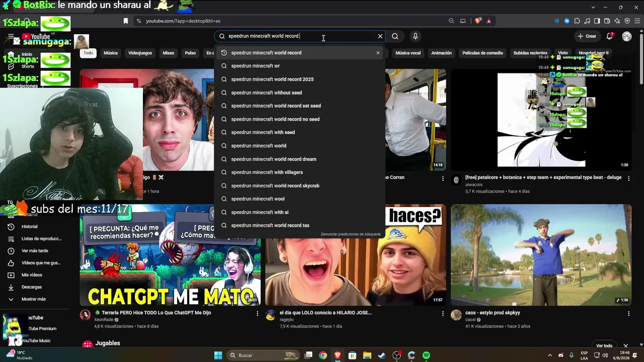The width and height of the screenshot is (644, 362).
Task: Open options menu for caos estylo video
Action: (x=628, y=314)
